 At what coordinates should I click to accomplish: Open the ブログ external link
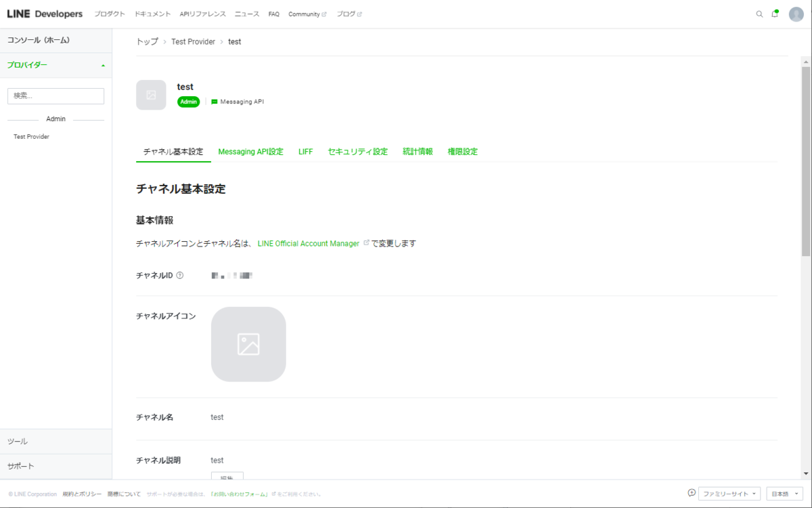tap(349, 14)
